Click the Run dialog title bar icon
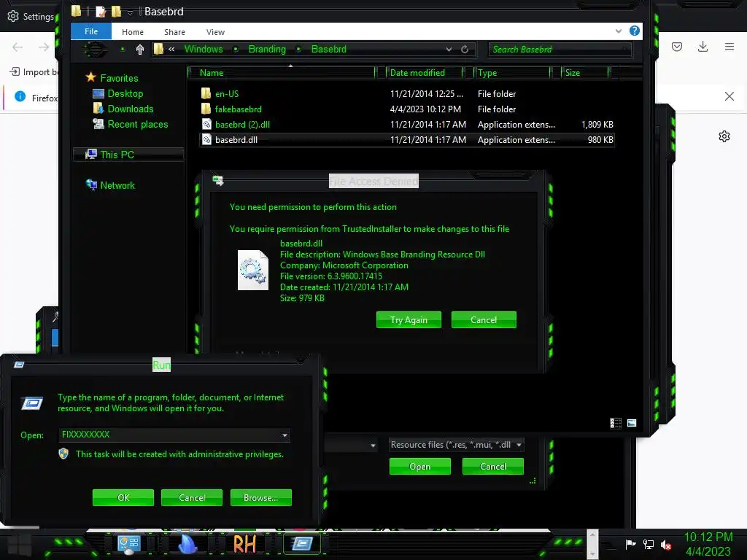 coord(19,365)
